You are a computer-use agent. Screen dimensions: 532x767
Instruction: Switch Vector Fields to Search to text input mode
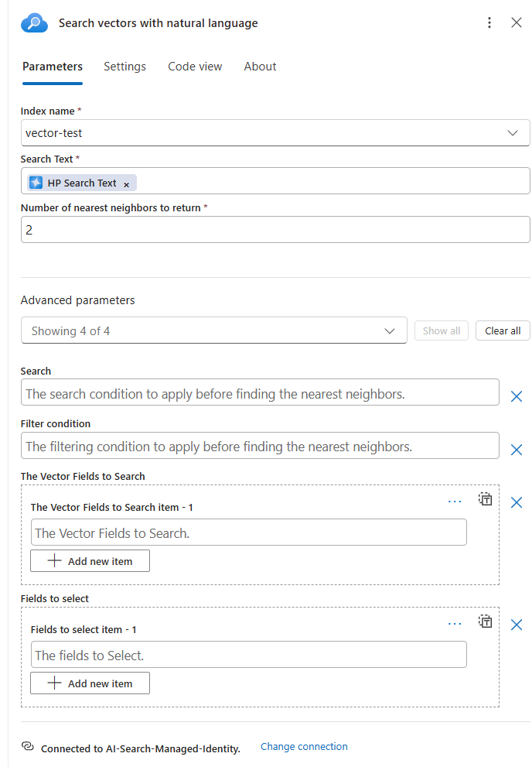tap(485, 499)
